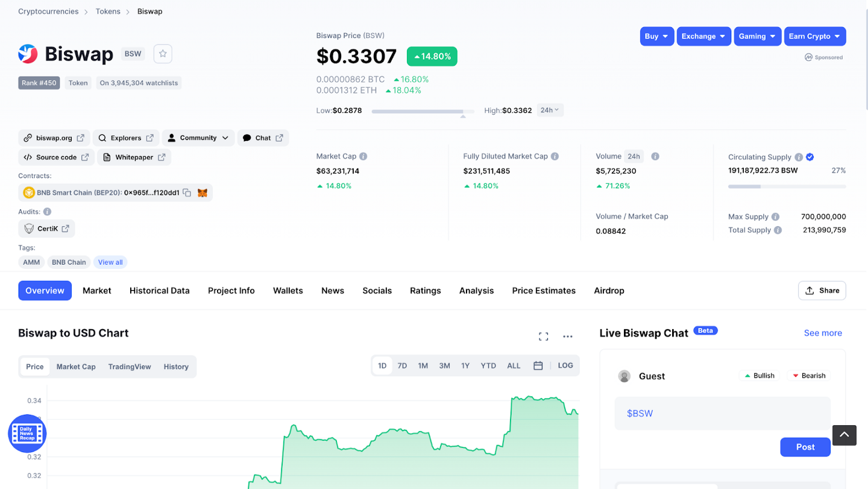Open the Explorers link
Image resolution: width=868 pixels, height=489 pixels.
[x=126, y=138]
